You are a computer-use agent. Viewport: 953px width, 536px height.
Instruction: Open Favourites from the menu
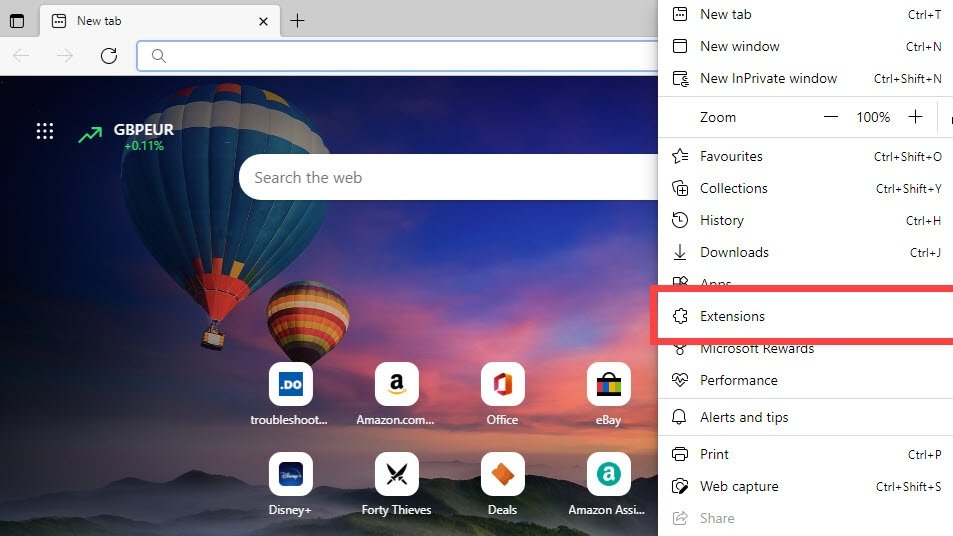(x=806, y=156)
